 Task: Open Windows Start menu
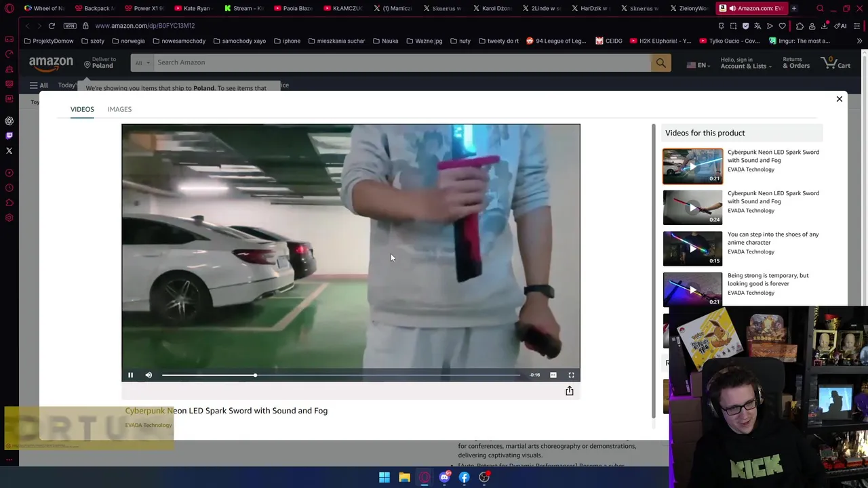click(384, 477)
